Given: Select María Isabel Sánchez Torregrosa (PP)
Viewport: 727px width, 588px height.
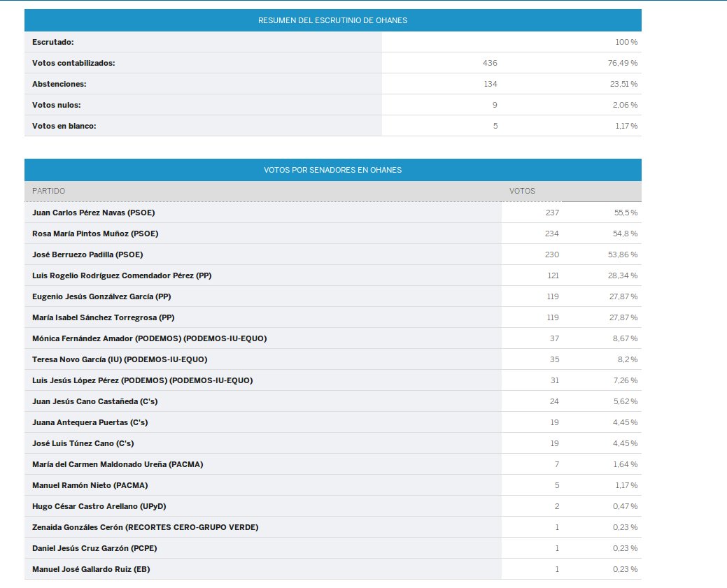Looking at the screenshot, I should click(x=103, y=317).
